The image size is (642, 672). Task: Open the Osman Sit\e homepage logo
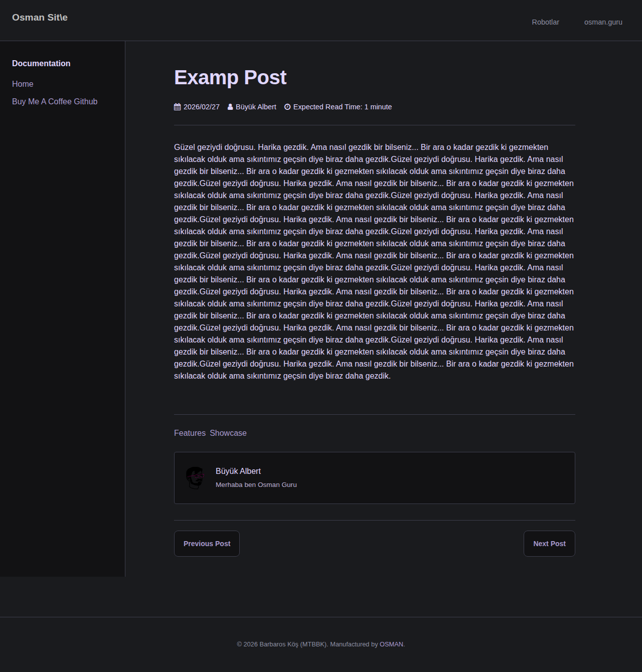pos(40,18)
